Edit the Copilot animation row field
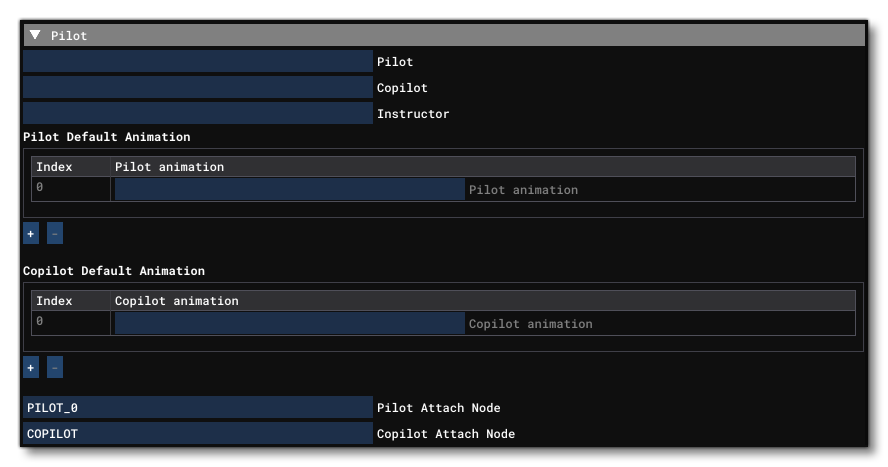The height and width of the screenshot is (467, 888). 290,323
